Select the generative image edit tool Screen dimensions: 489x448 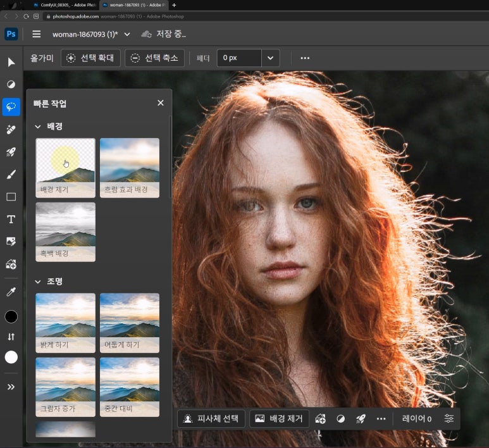(x=11, y=242)
